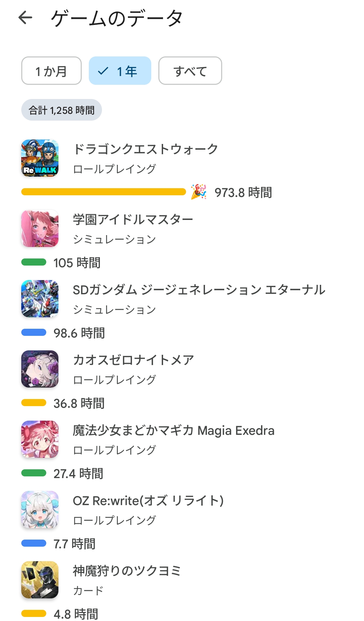Viewport: 364px width, 621px height.
Task: Open SDガンダム ジージェネレーション icon
Action: click(40, 299)
